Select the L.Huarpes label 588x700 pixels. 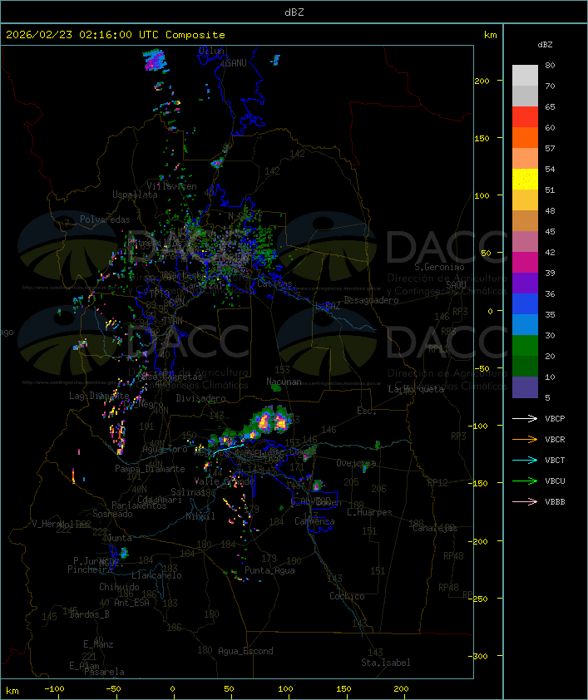[x=369, y=512]
